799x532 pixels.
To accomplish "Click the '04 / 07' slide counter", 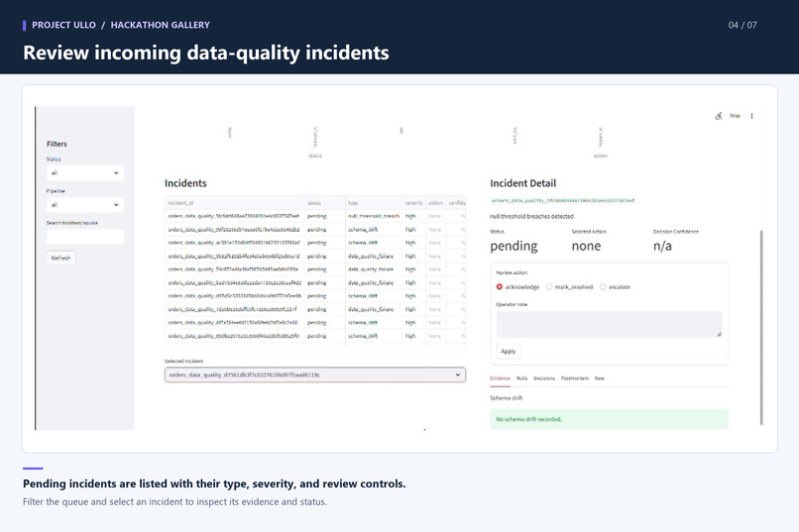I will pyautogui.click(x=742, y=25).
